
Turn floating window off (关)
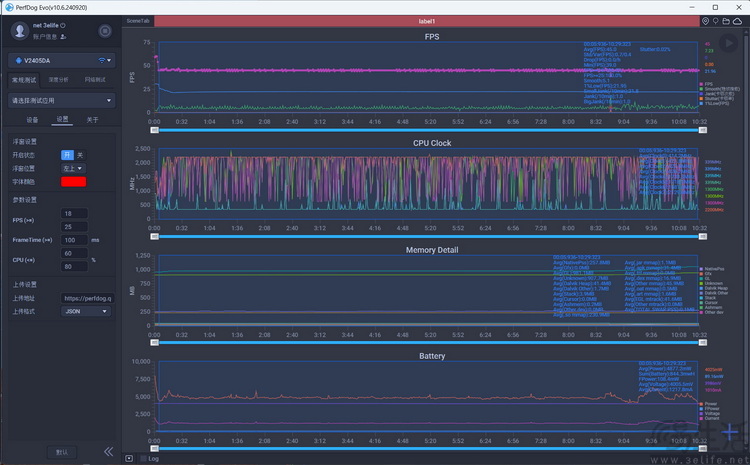pos(80,155)
